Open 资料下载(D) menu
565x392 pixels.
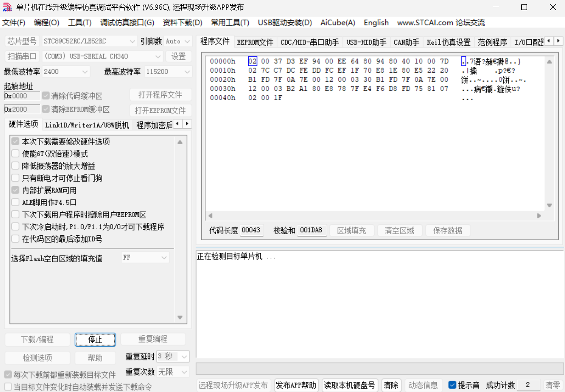(x=182, y=23)
